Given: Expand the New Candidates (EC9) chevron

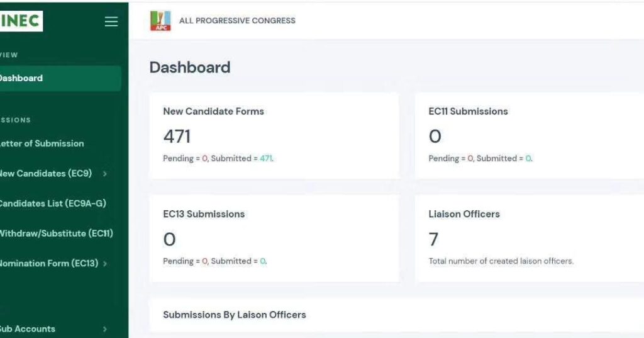Looking at the screenshot, I should tap(105, 174).
